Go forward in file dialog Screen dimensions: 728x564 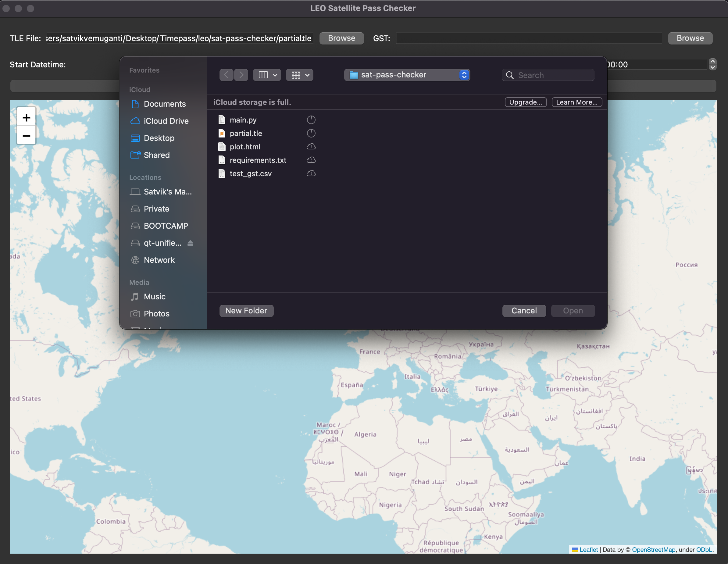click(241, 75)
